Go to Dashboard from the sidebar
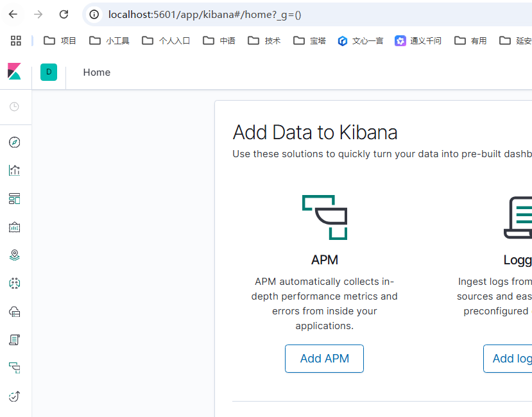Screen dimensions: 532x417 click(x=15, y=199)
